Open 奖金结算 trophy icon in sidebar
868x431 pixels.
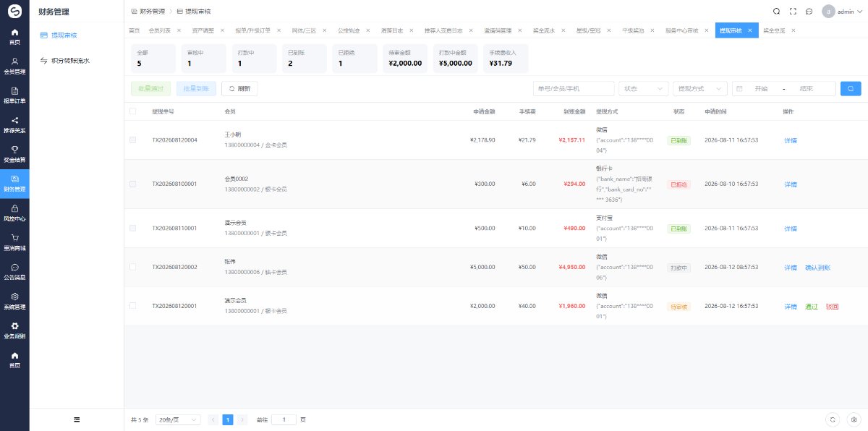click(14, 154)
